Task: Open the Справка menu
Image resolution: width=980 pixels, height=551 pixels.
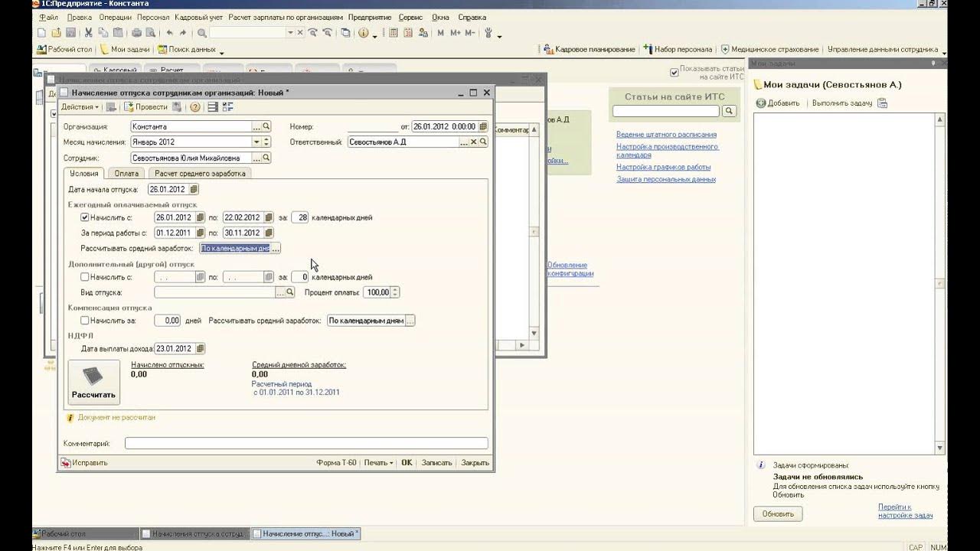Action: point(471,17)
